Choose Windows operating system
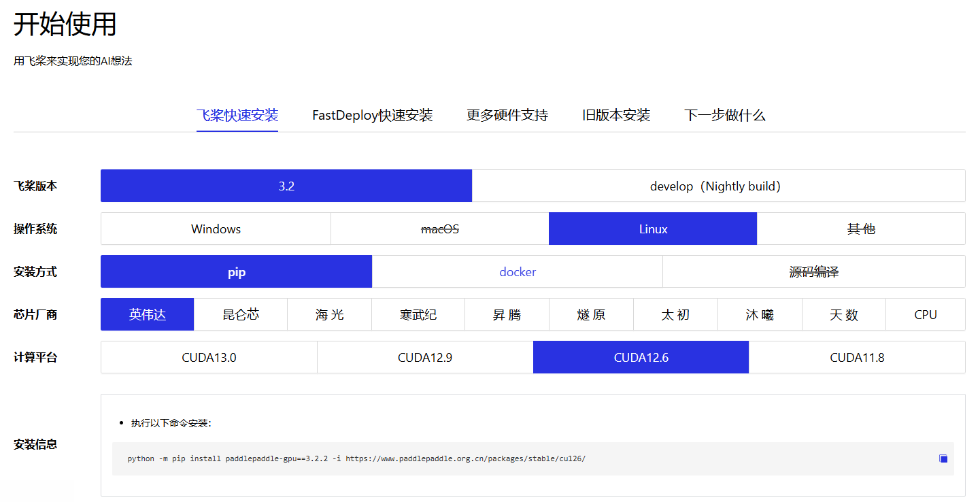This screenshot has width=980, height=502. [x=216, y=229]
